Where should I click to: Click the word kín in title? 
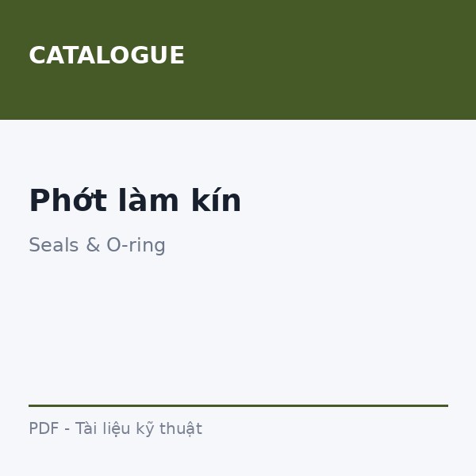coord(216,201)
